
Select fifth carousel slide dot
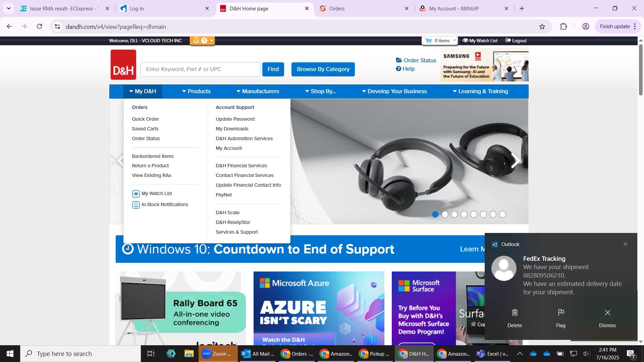tap(474, 215)
